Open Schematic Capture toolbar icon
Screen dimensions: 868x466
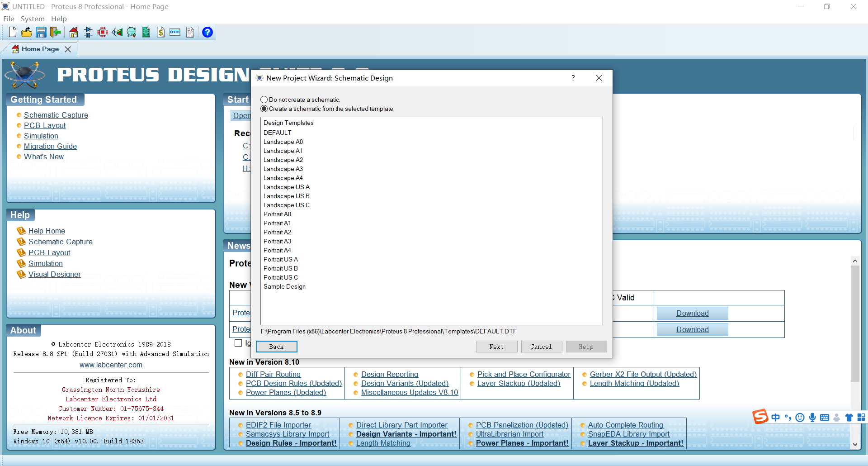pos(88,32)
